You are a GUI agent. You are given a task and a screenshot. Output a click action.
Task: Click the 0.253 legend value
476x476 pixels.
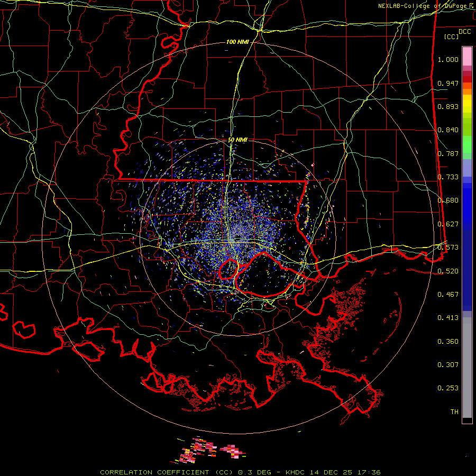[448, 388]
